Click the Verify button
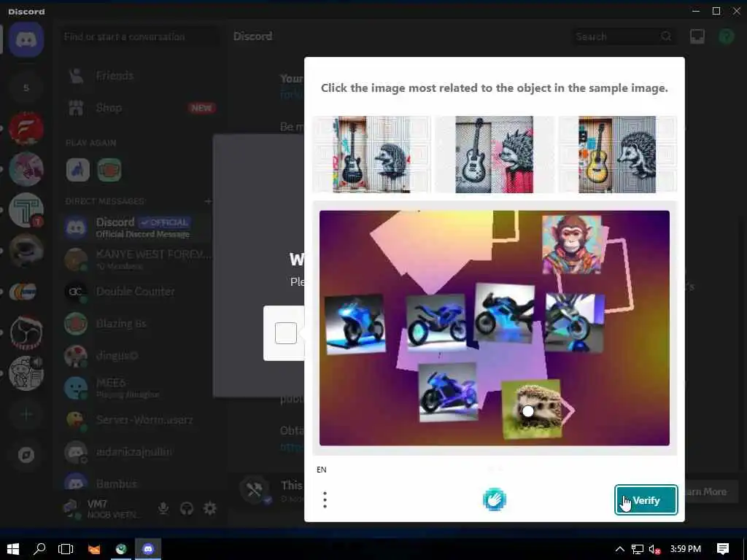 [646, 500]
